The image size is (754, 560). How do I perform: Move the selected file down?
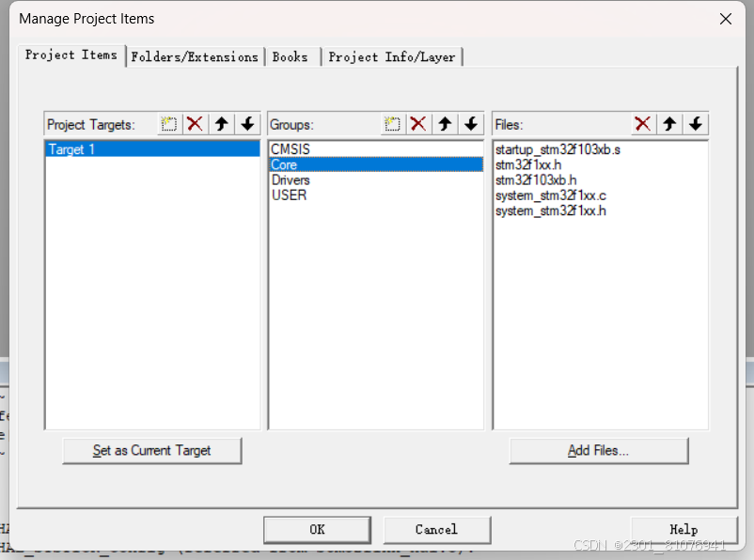tap(696, 124)
